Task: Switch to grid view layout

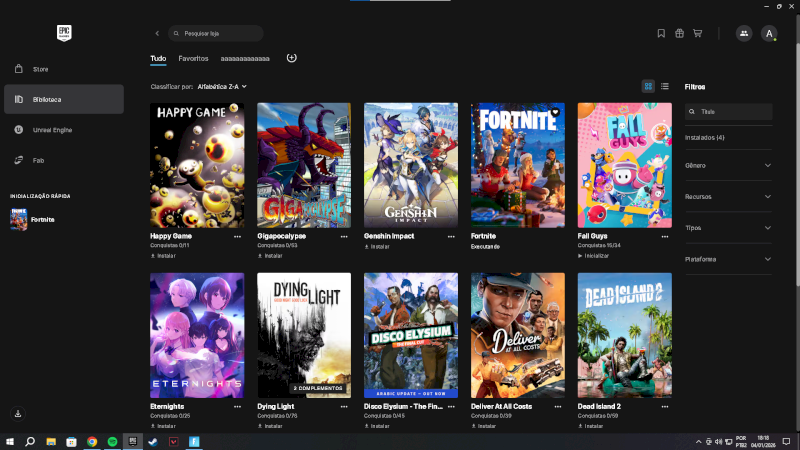Action: tap(648, 87)
